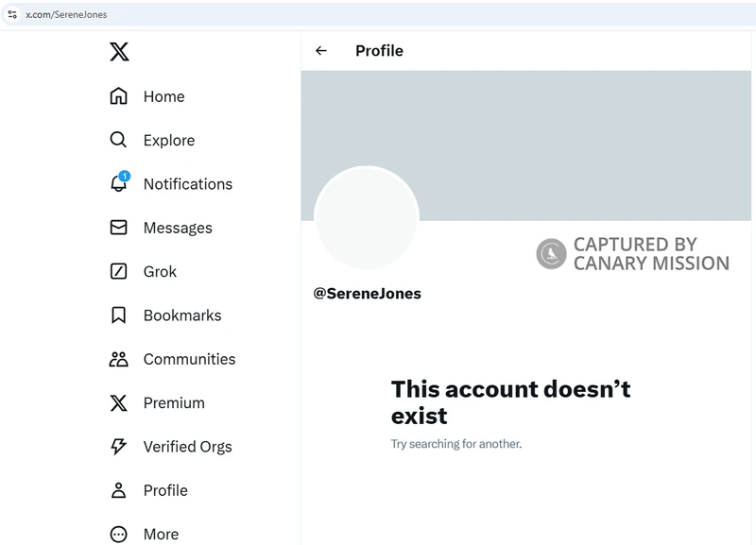Open the Verified Orgs text link
Screen dimensions: 756x545
pyautogui.click(x=187, y=447)
